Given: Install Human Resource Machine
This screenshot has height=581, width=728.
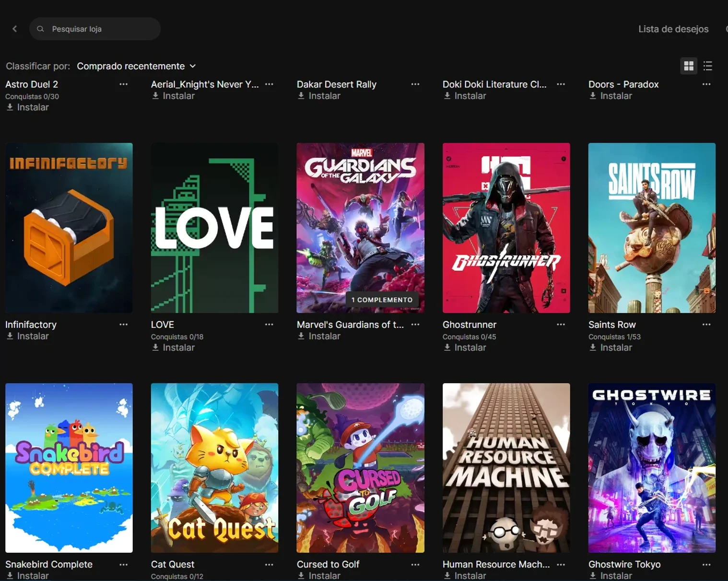Looking at the screenshot, I should [465, 576].
